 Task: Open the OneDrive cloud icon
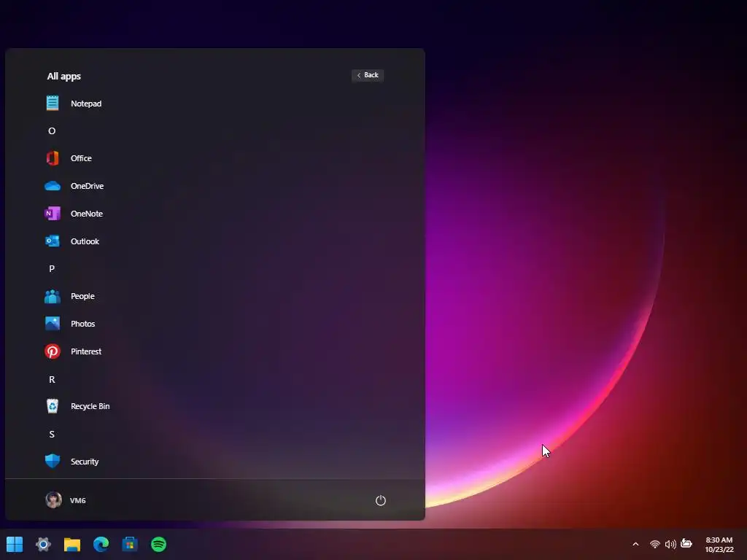53,186
